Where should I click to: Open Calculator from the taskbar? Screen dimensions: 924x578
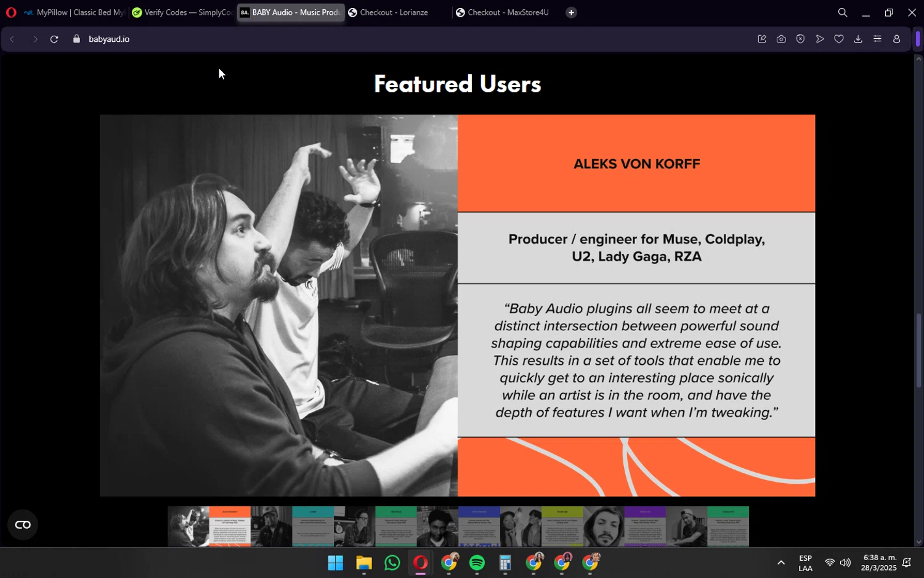coord(505,563)
